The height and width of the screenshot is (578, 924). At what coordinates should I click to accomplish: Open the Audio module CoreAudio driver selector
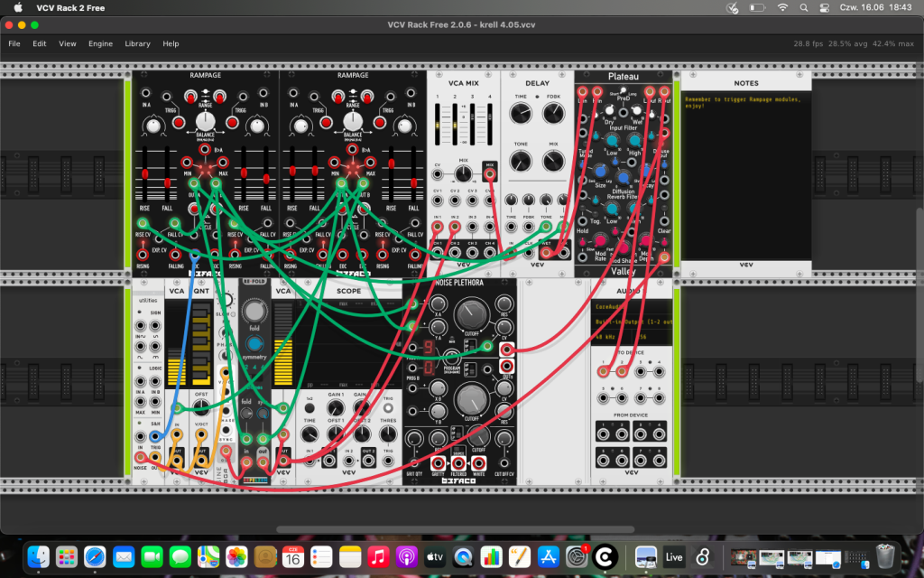(631, 307)
